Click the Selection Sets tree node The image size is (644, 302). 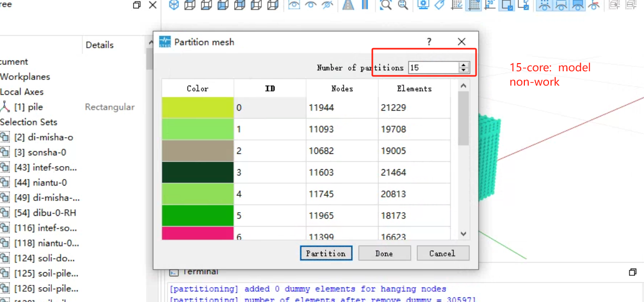click(28, 122)
